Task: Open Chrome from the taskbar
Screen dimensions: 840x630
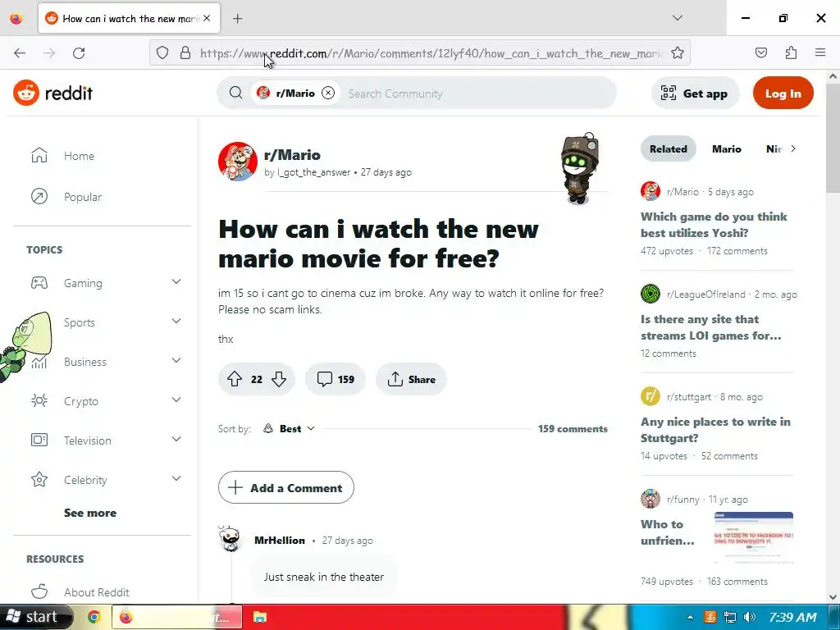Action: 94,617
